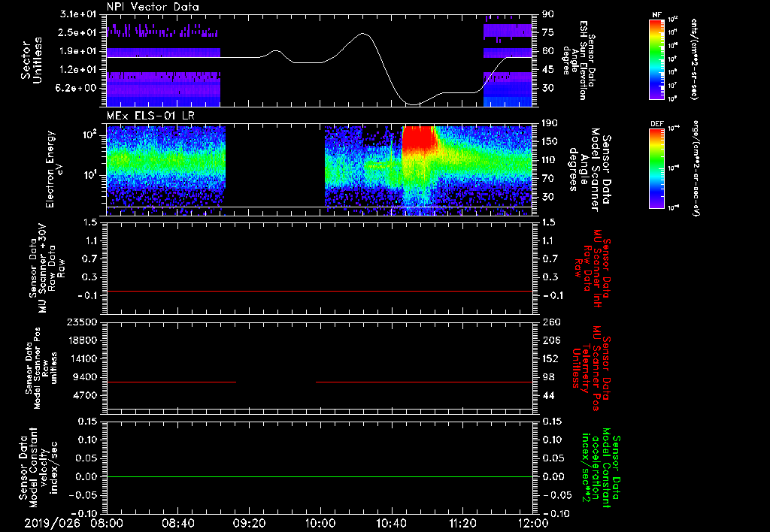The image size is (770, 532).
Task: Click the 10² electron energy tick label
Action: tap(92, 135)
